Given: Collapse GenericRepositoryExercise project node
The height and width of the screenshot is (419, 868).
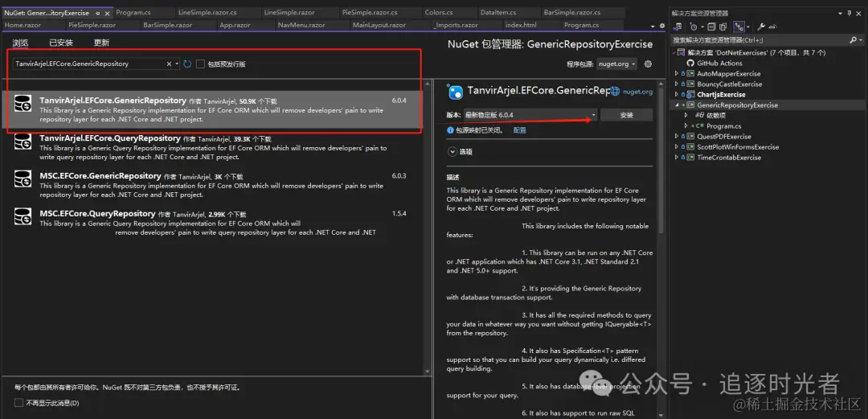Looking at the screenshot, I should (x=676, y=105).
